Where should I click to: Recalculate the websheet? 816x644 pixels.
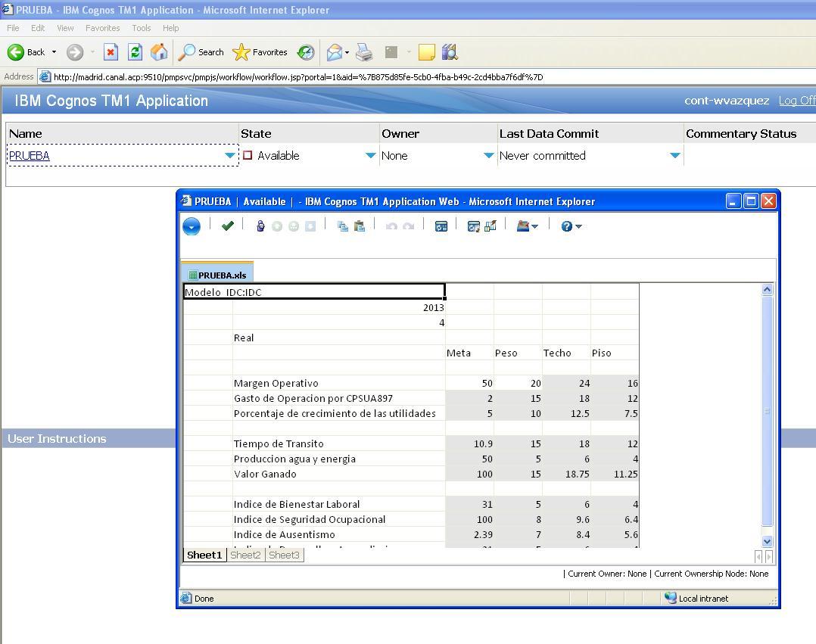[441, 226]
